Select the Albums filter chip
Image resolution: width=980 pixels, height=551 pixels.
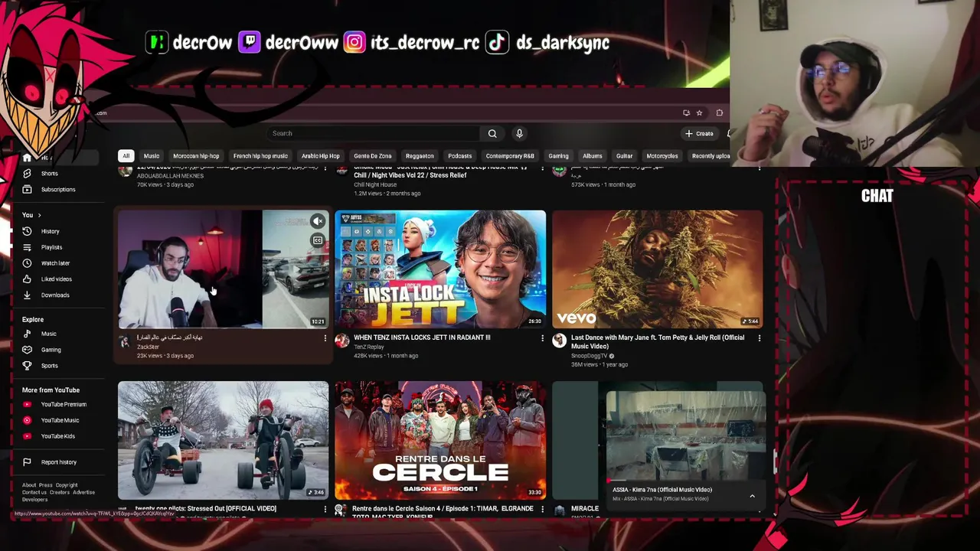592,156
